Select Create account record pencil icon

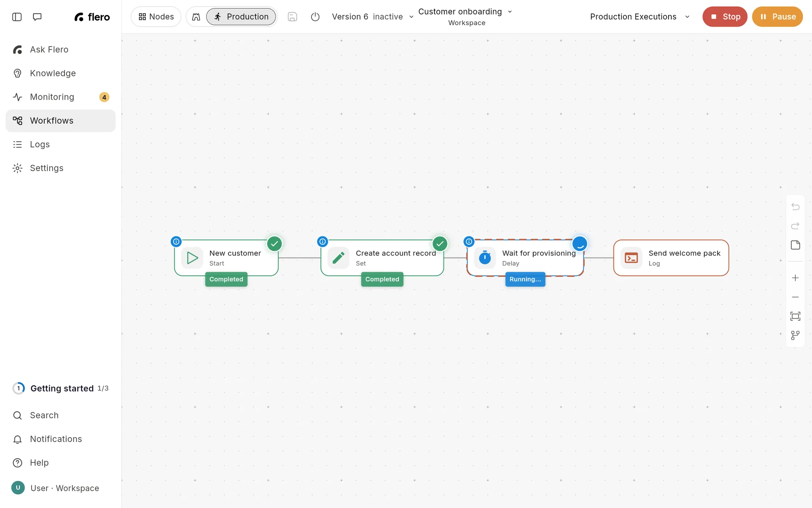tap(338, 258)
